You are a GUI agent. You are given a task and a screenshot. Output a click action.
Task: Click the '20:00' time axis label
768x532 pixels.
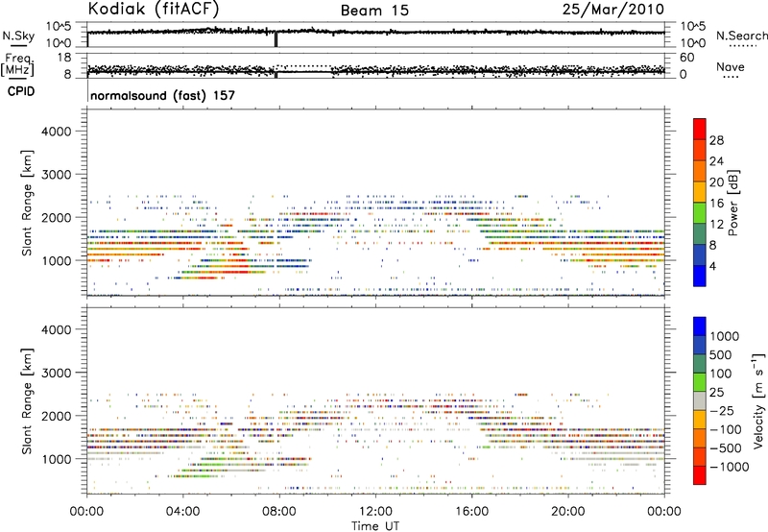tap(567, 512)
